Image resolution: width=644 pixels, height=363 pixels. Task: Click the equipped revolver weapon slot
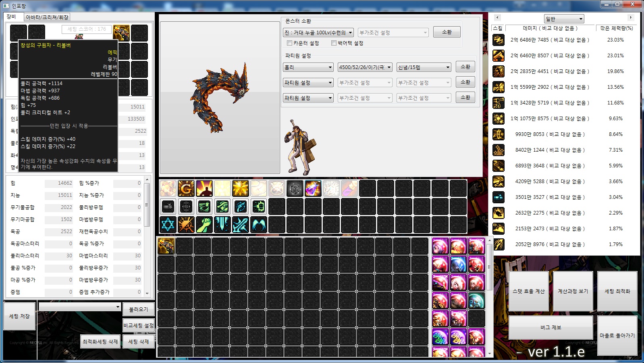click(x=121, y=33)
